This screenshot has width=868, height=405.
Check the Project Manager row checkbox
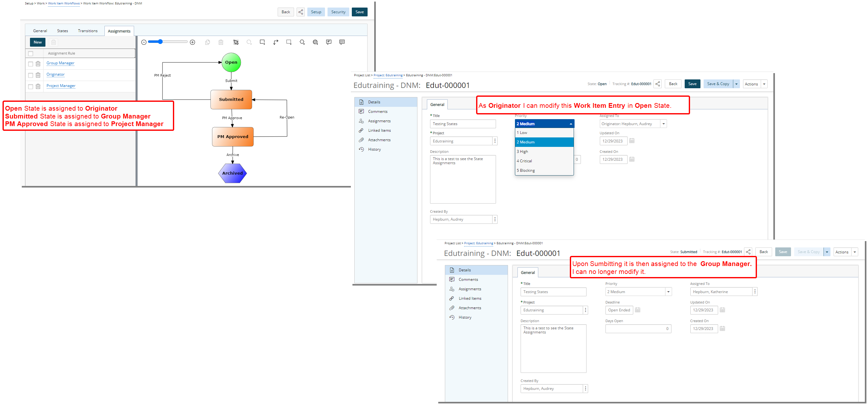31,87
